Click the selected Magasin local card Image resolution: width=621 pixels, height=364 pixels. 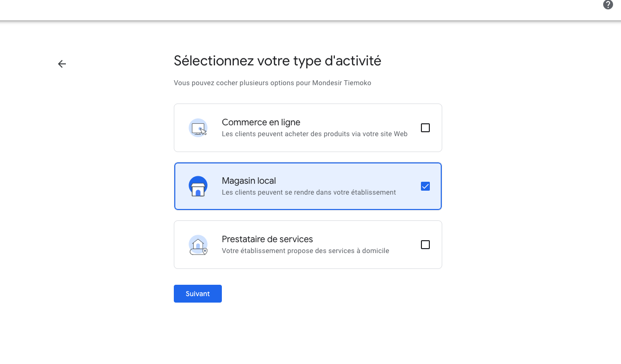pyautogui.click(x=308, y=186)
